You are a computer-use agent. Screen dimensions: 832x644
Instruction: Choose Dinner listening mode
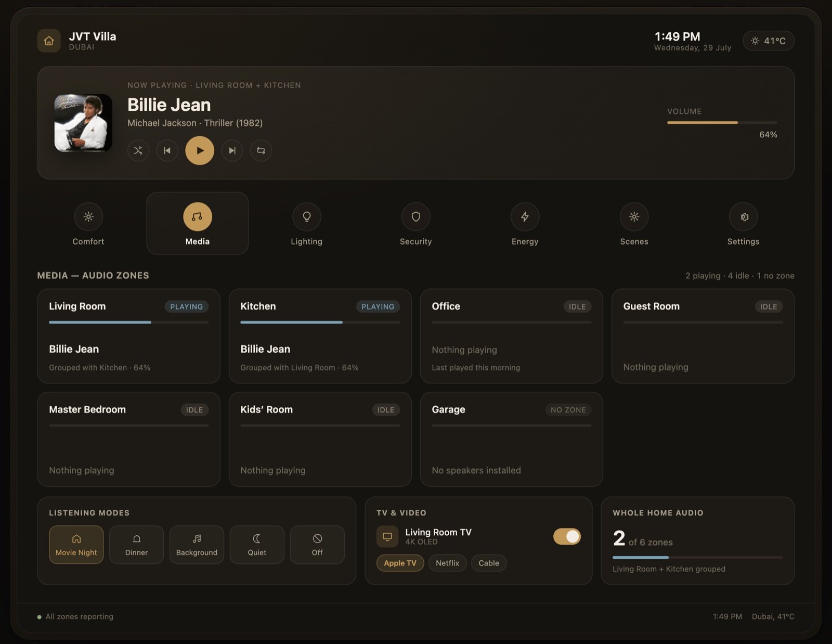click(x=137, y=545)
